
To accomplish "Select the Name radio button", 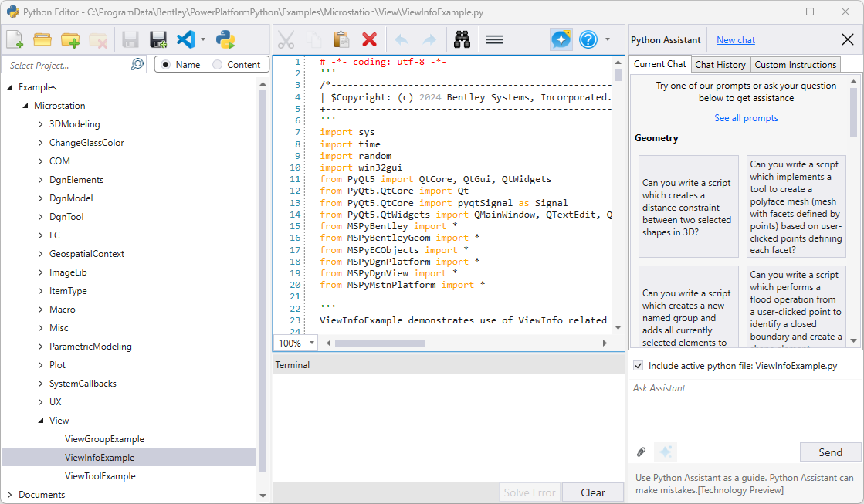I will [x=166, y=65].
